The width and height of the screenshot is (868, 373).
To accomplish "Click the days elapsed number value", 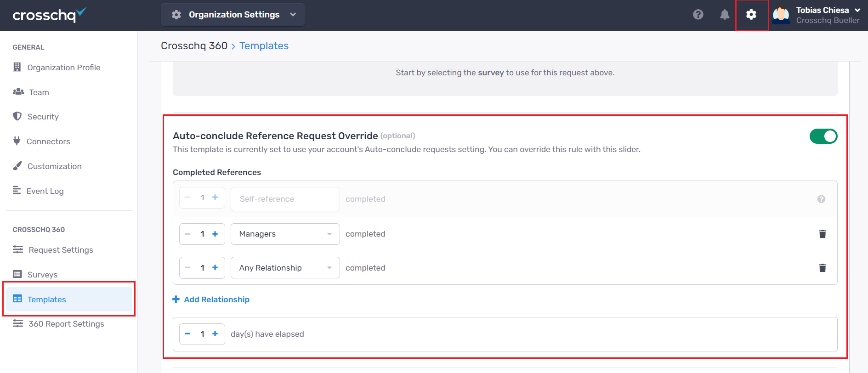I will tap(202, 334).
